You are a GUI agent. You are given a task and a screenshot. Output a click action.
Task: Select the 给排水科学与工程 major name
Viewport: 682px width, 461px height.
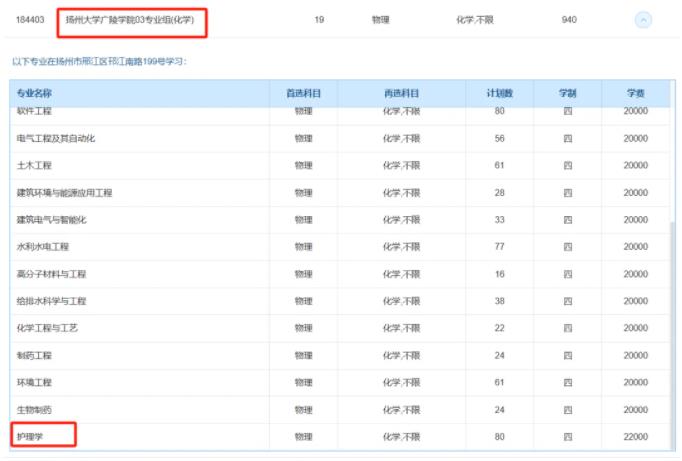coord(51,301)
